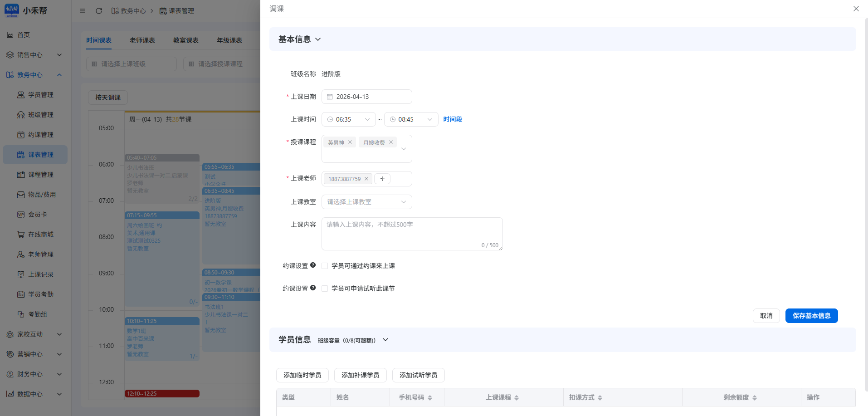Click the refresh icon in top toolbar
The width and height of the screenshot is (868, 416).
click(x=99, y=11)
